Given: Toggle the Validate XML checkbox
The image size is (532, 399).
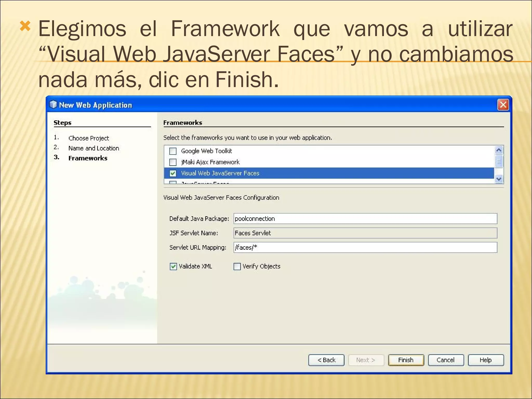Looking at the screenshot, I should pyautogui.click(x=173, y=267).
